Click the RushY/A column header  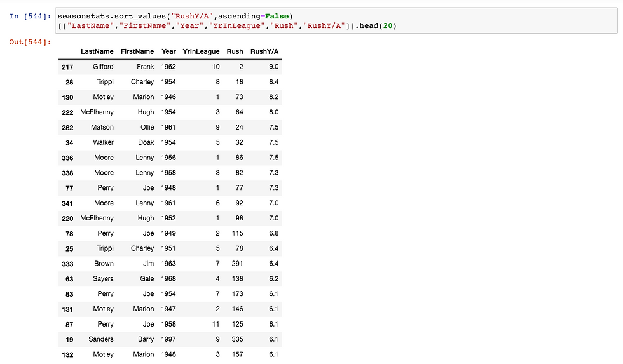coord(264,51)
